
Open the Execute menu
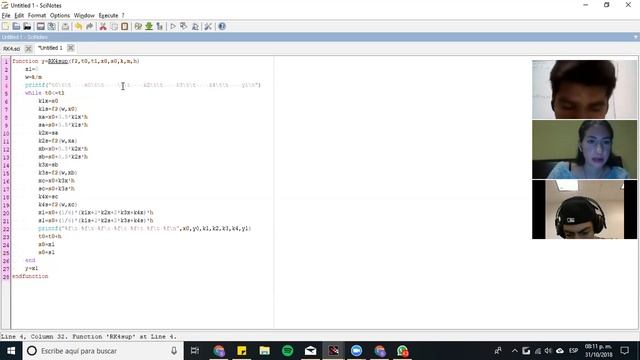(108, 16)
